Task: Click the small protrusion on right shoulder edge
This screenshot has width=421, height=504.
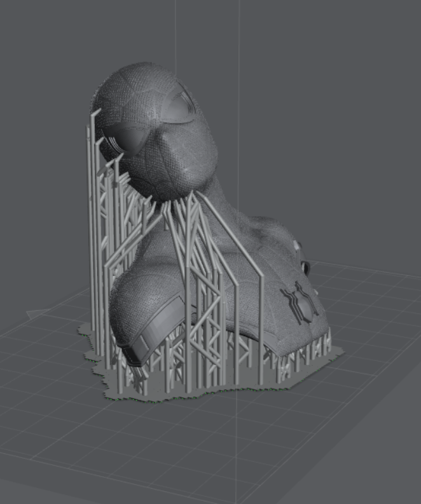Action: click(x=307, y=267)
